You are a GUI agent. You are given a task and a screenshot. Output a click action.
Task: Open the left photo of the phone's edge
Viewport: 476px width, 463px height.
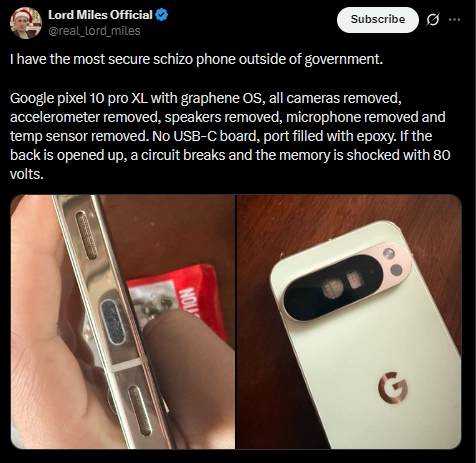point(123,322)
